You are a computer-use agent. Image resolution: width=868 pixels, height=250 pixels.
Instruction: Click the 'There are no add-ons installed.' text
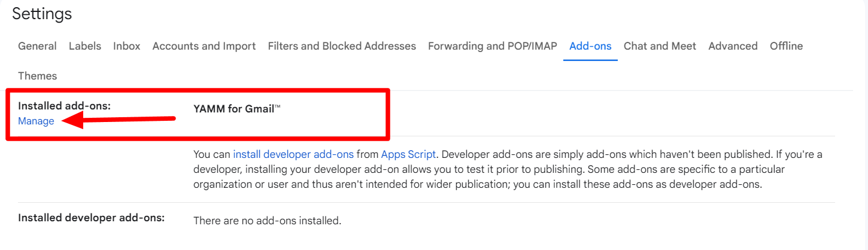[x=267, y=221]
